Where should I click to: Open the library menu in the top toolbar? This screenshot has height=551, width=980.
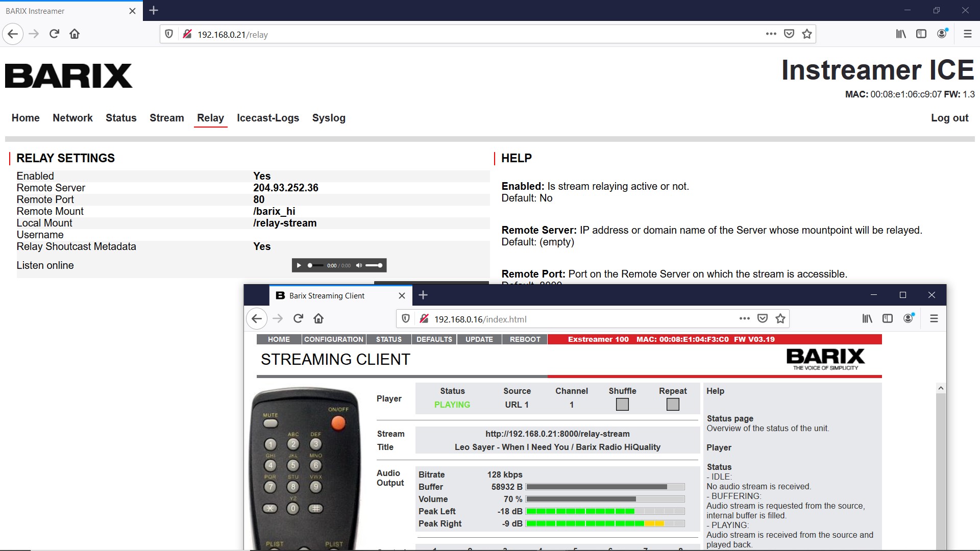coord(900,34)
